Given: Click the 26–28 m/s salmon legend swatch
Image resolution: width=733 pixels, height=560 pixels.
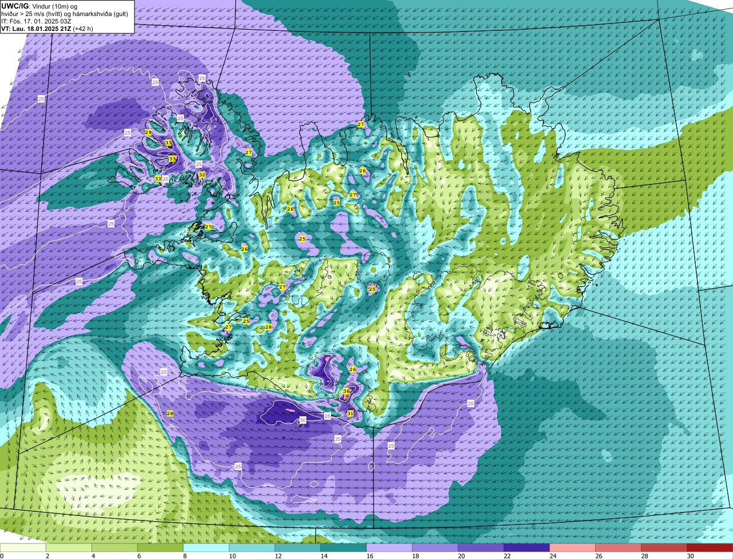Looking at the screenshot, I should (618, 547).
